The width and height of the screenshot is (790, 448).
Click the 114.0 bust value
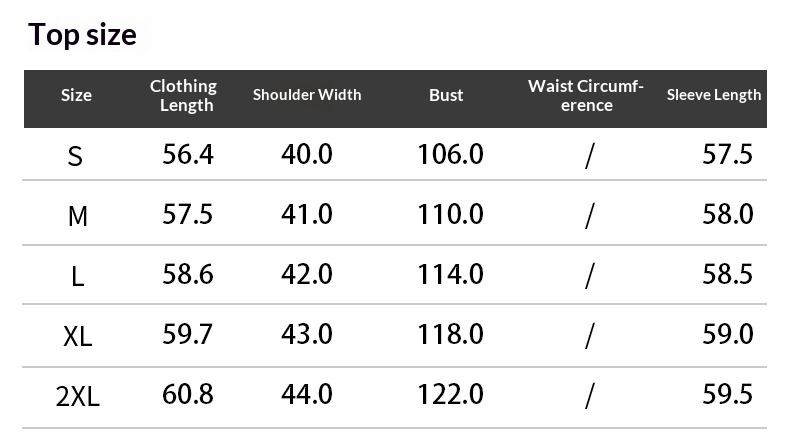[450, 274]
